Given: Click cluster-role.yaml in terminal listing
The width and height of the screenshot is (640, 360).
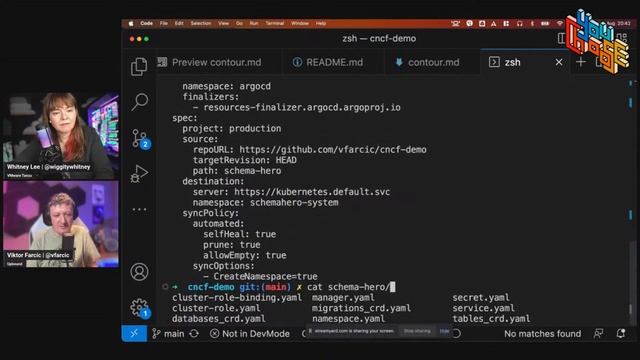Looking at the screenshot, I should click(x=216, y=308).
